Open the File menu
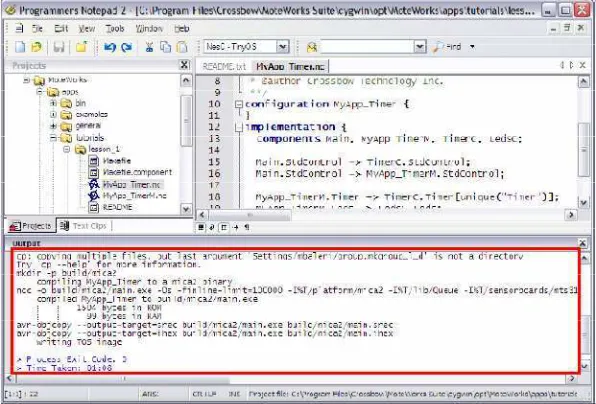The width and height of the screenshot is (596, 404). (x=37, y=29)
